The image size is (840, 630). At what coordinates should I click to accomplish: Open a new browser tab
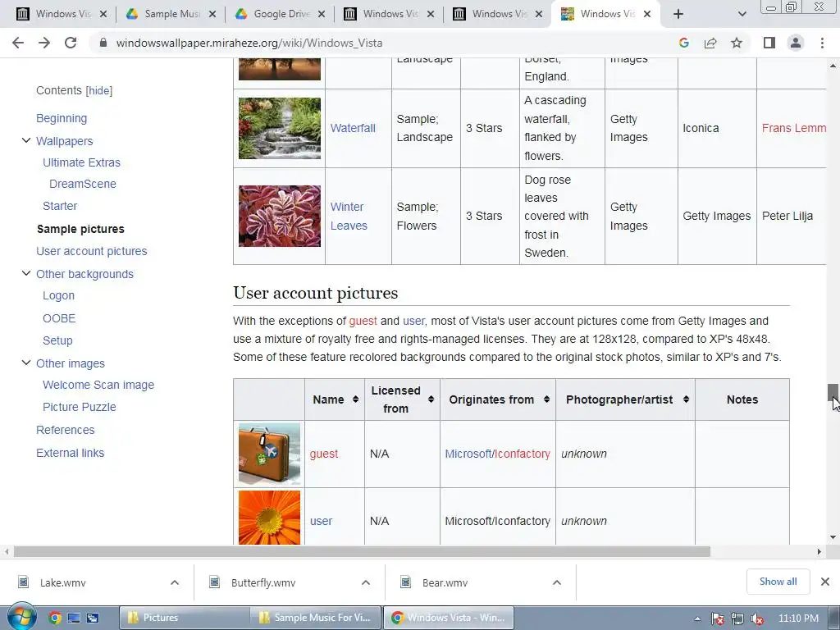pyautogui.click(x=678, y=14)
